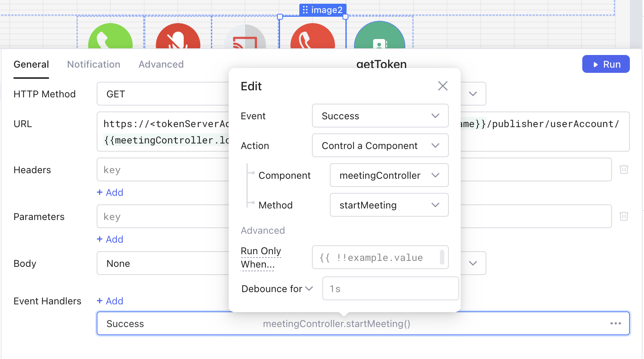
Task: Delete the Headers row with trash icon
Action: pos(624,169)
